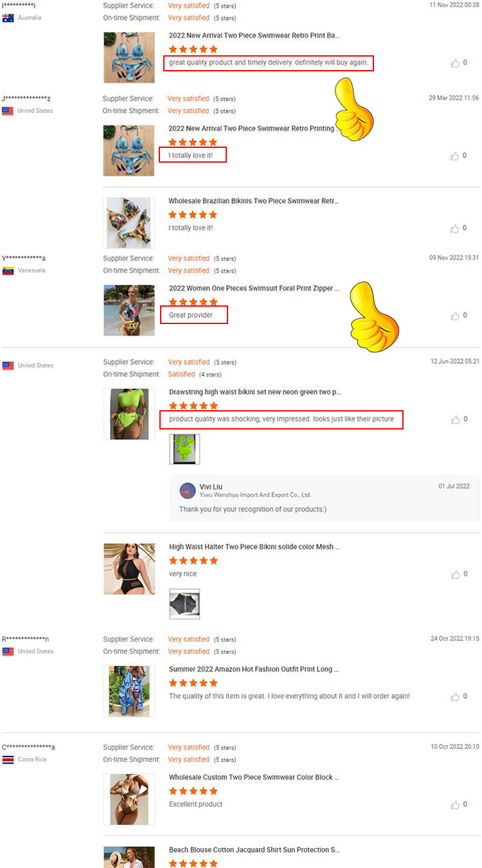Click the Costa Rica flag icon
The image size is (482, 868).
(8, 759)
